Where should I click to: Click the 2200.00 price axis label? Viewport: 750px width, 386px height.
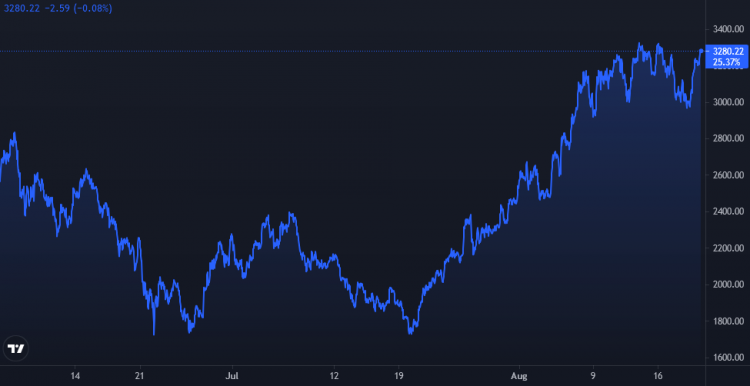[x=728, y=248]
